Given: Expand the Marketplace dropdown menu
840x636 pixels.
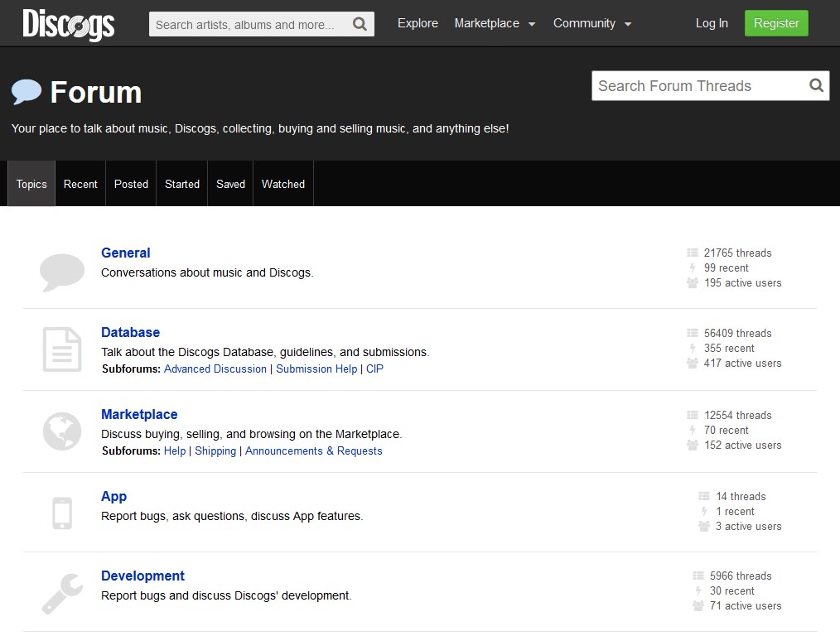Looking at the screenshot, I should click(495, 23).
